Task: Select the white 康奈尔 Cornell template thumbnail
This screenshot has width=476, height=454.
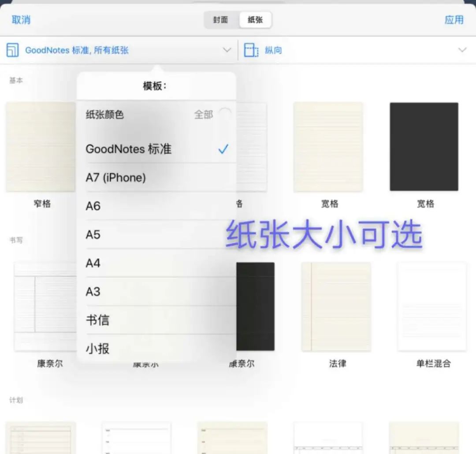Action: pos(45,307)
